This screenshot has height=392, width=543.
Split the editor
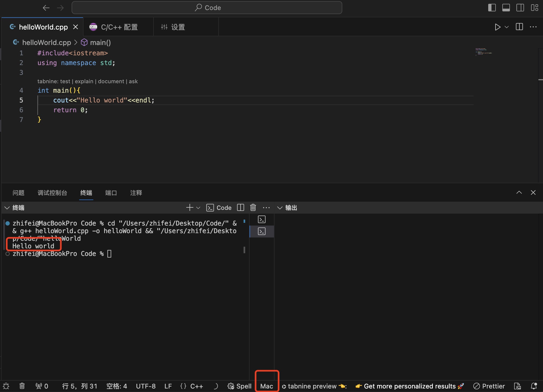click(x=519, y=27)
